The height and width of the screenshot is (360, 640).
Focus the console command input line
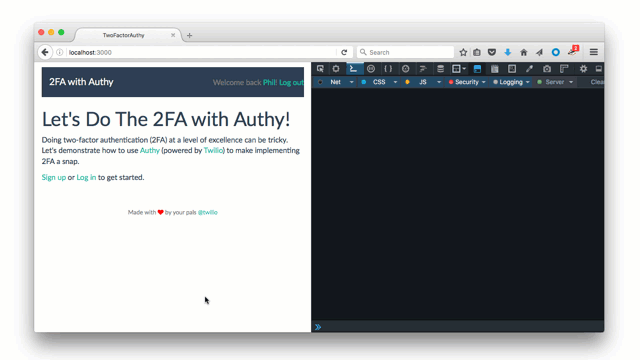(x=458, y=327)
